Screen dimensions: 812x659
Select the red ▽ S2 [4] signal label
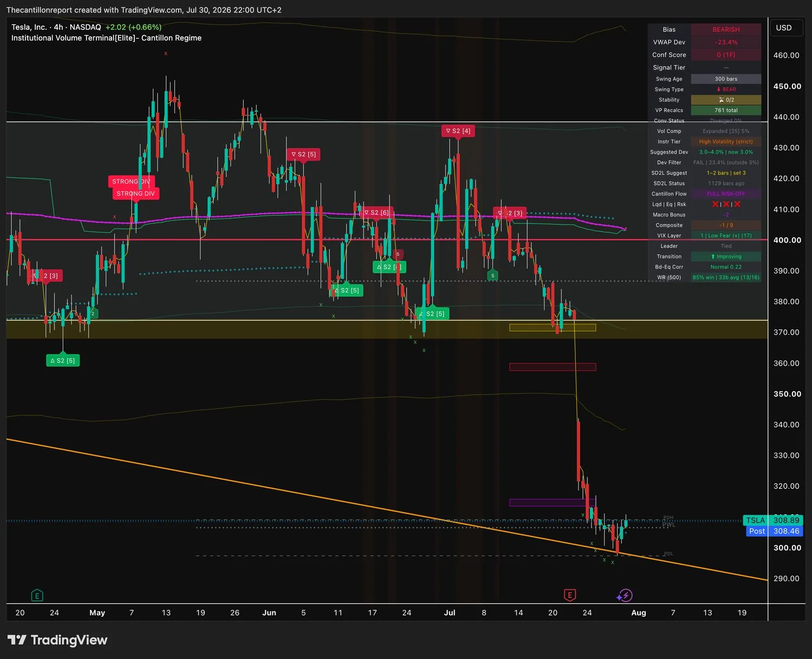[458, 131]
